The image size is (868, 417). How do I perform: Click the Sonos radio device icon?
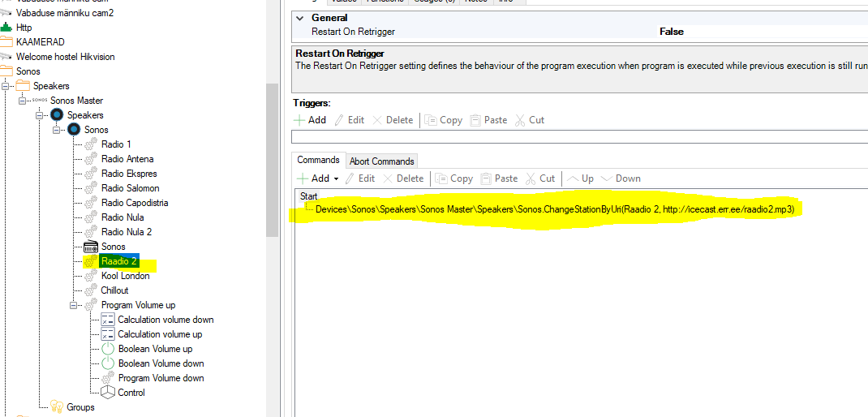[x=91, y=247]
